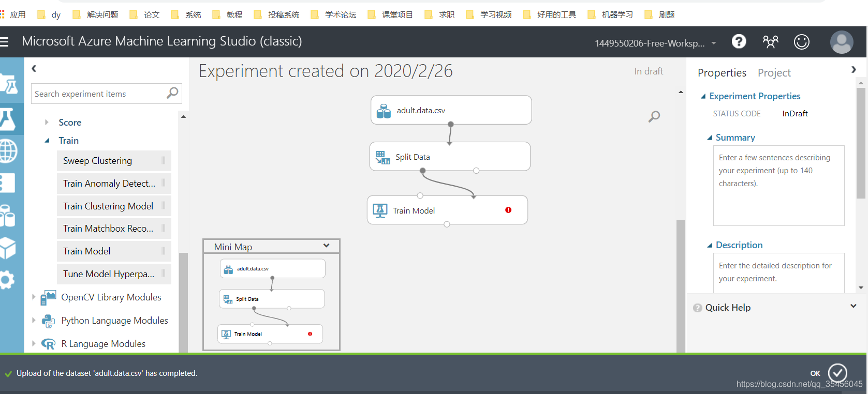
Task: Click the green upload success checkmark
Action: click(8, 374)
